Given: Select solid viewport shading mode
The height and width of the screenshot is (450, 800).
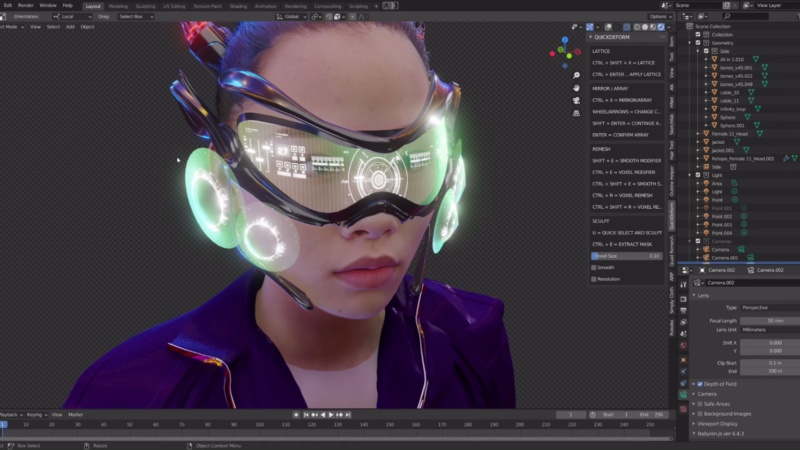Looking at the screenshot, I should click(645, 27).
